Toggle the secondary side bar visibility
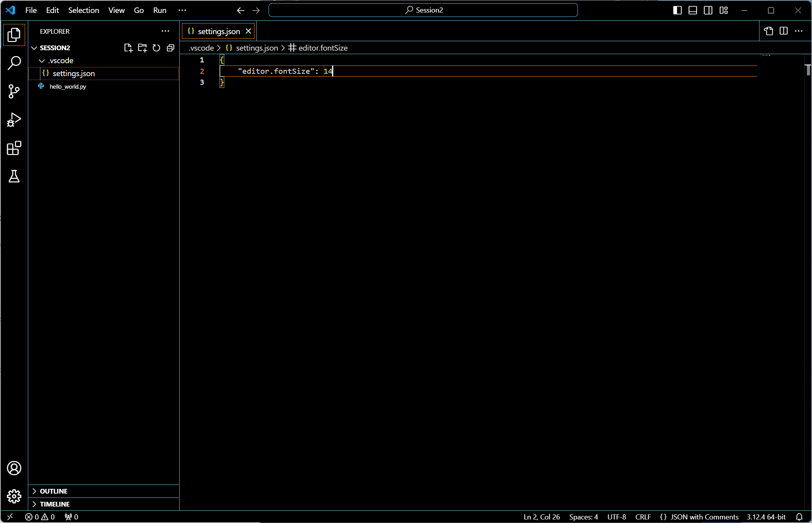812x523 pixels. pos(708,10)
